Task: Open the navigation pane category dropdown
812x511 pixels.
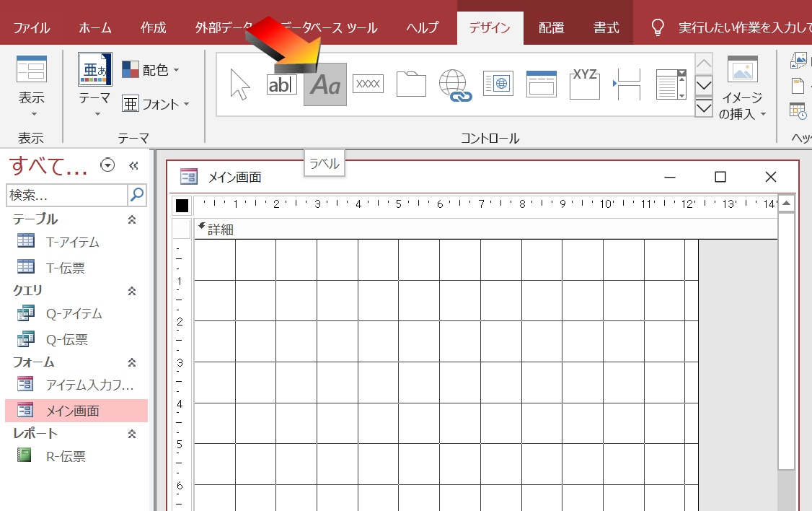Action: [107, 165]
